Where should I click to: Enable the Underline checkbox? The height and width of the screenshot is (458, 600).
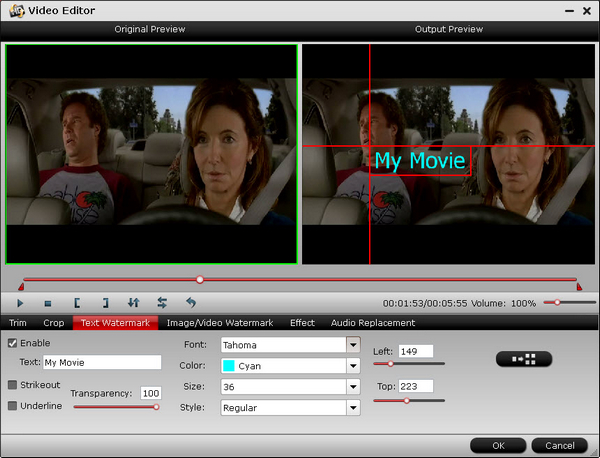tap(12, 406)
